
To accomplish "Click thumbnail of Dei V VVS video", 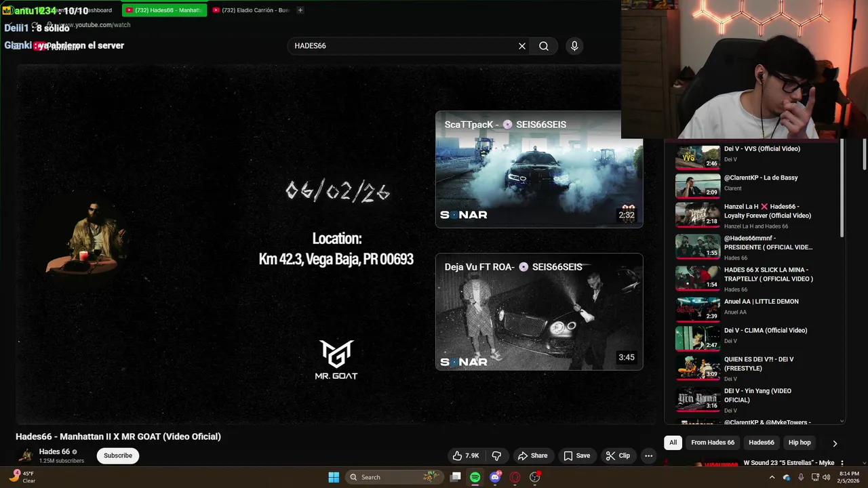I will click(698, 157).
